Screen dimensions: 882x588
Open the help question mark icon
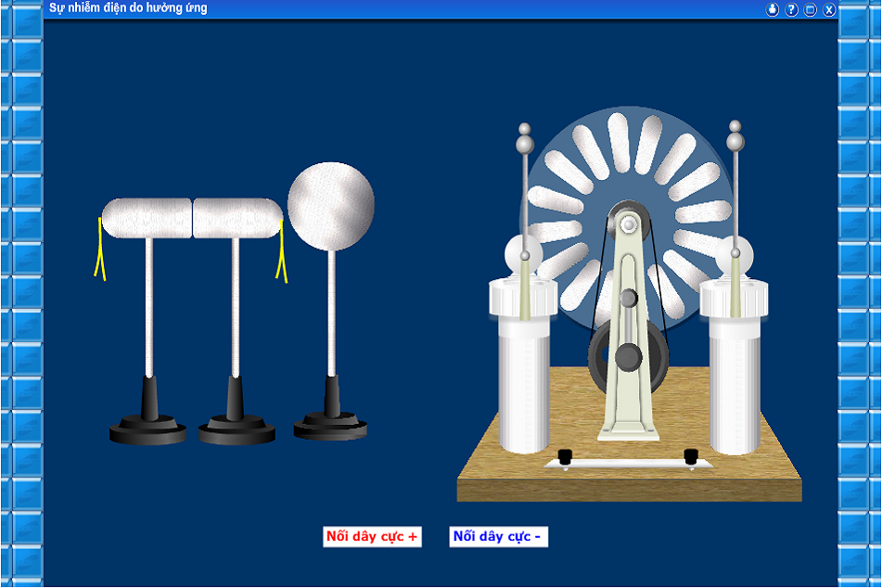[x=791, y=9]
